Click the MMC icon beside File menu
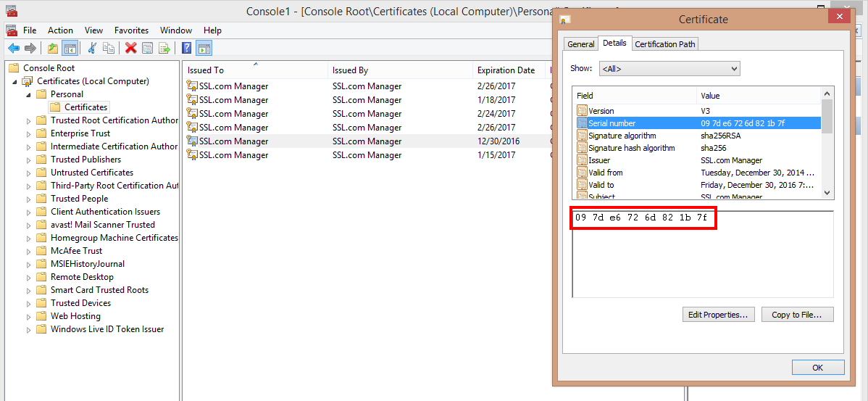This screenshot has width=868, height=401. click(x=11, y=30)
